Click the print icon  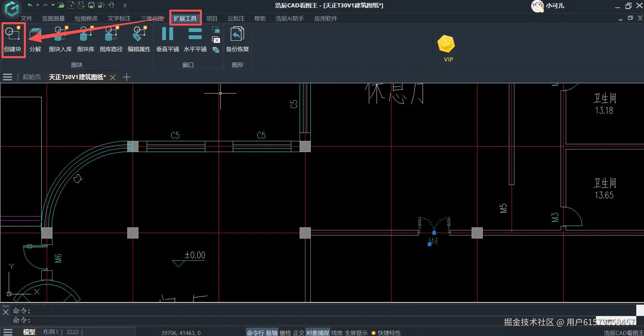(91, 5)
